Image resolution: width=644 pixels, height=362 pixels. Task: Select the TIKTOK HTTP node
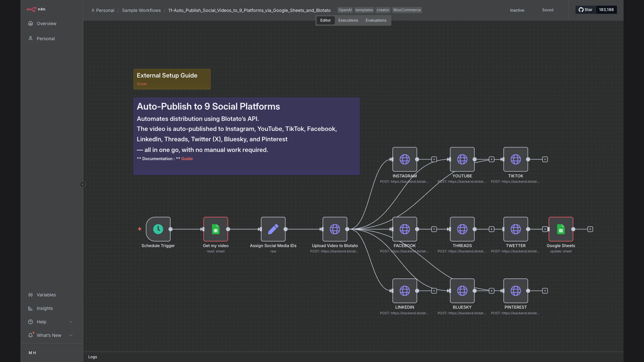click(516, 159)
